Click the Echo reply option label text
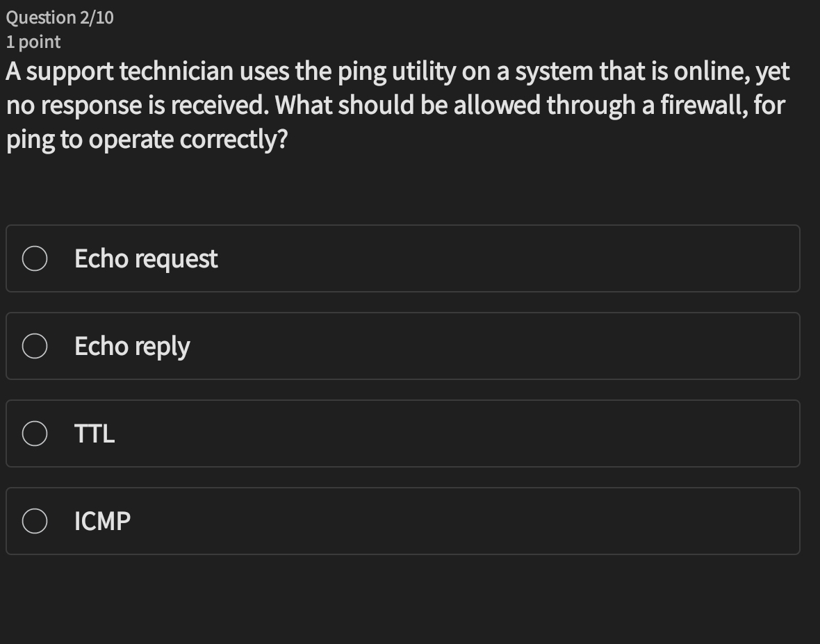The height and width of the screenshot is (644, 820). click(131, 345)
